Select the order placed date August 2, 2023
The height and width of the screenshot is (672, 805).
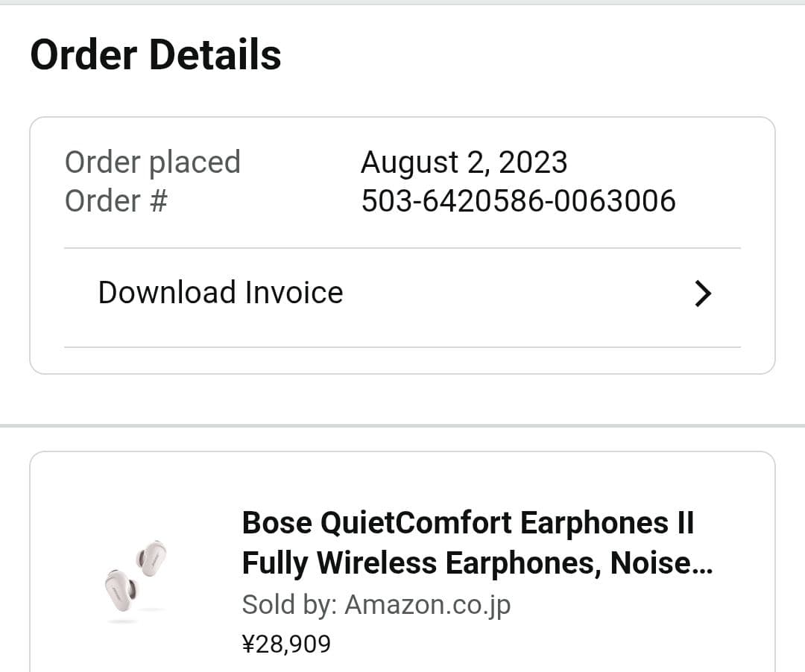click(x=464, y=162)
